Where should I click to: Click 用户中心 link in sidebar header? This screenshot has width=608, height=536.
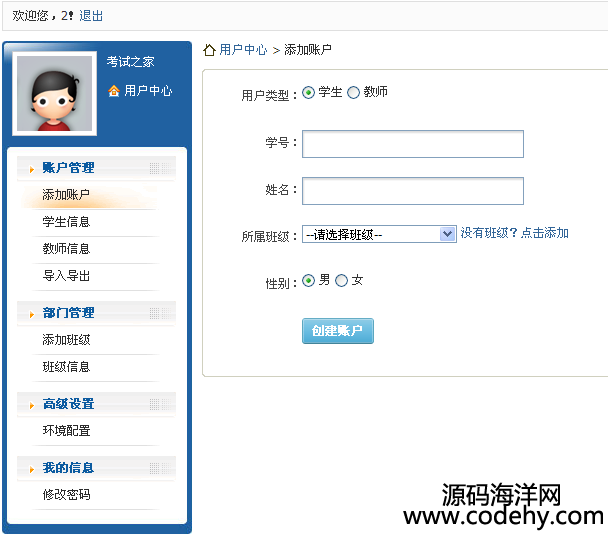[x=149, y=91]
